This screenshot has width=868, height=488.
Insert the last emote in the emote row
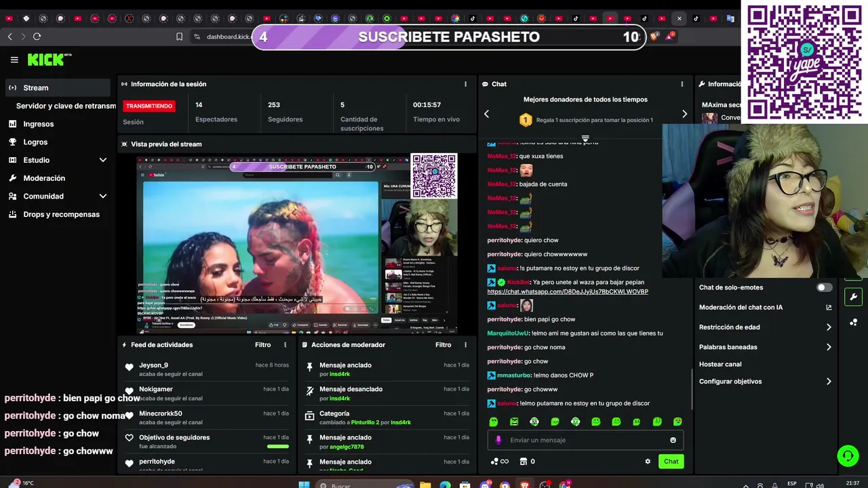[677, 422]
